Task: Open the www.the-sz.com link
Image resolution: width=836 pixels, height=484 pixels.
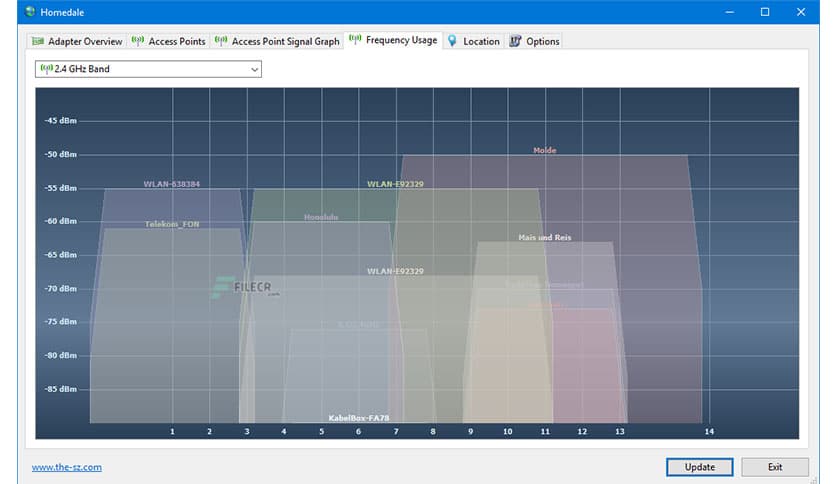Action: coord(66,467)
